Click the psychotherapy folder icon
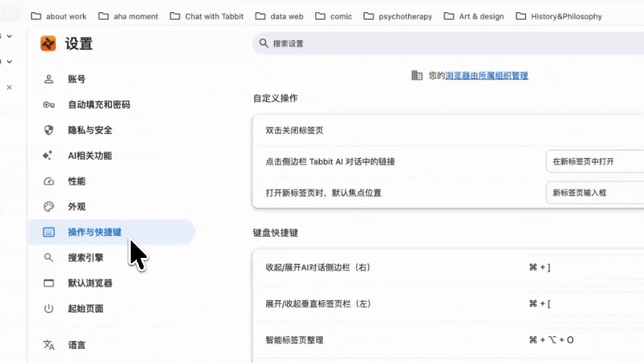This screenshot has width=644, height=363. 369,16
